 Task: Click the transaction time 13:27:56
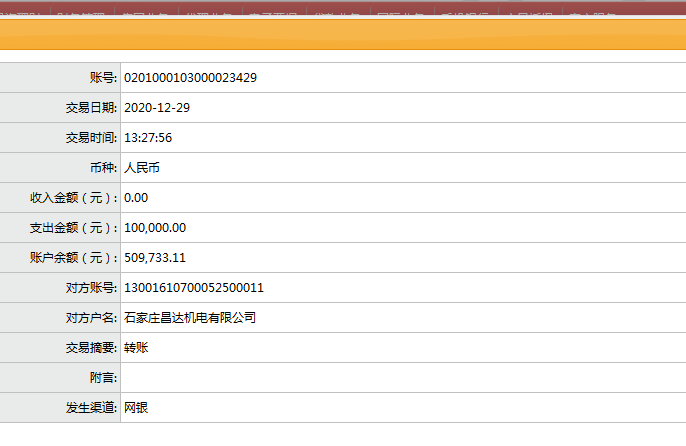(x=148, y=138)
